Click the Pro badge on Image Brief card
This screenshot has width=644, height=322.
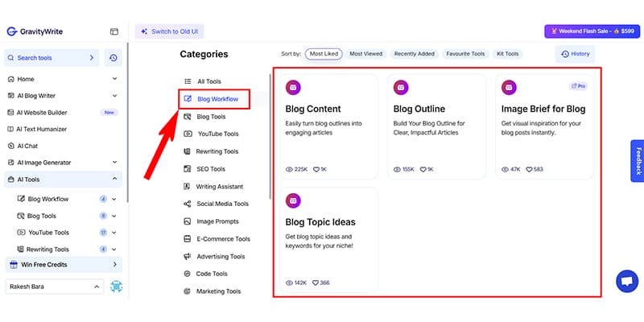578,86
